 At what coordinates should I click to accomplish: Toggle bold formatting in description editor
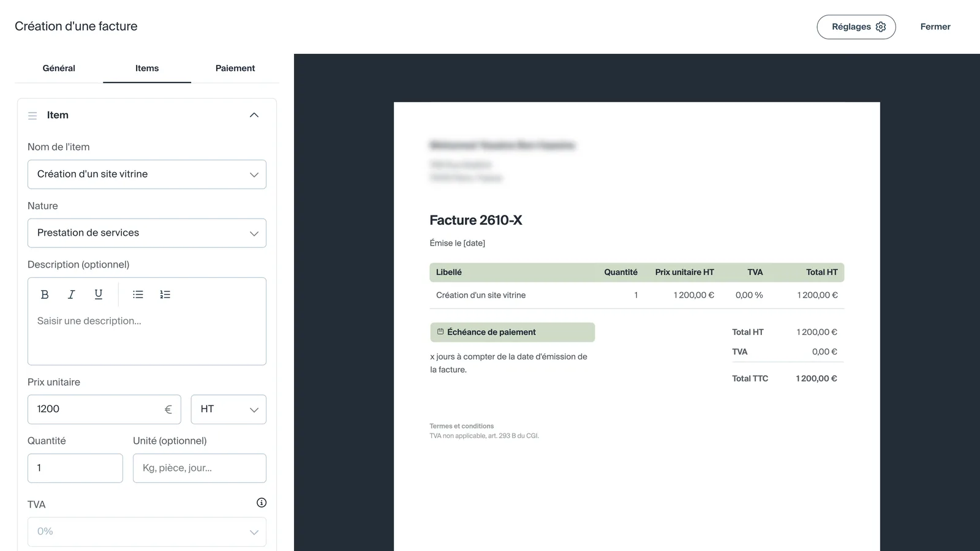pos(45,294)
